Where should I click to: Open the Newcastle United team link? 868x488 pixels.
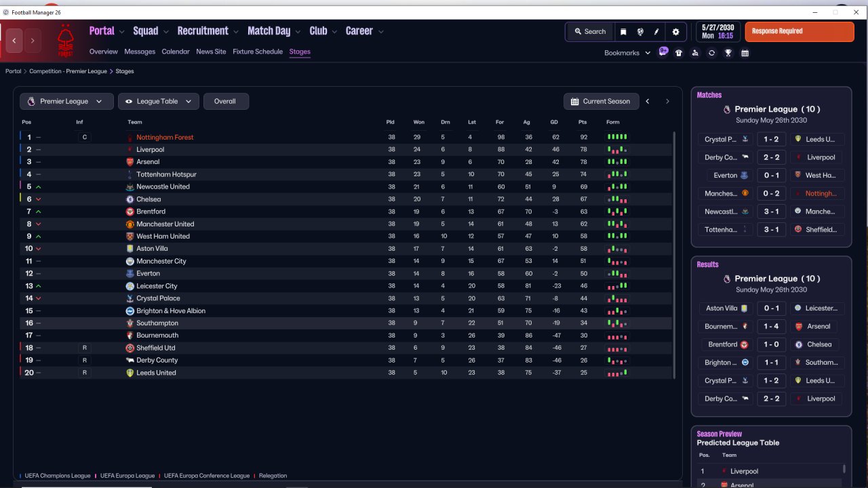pos(163,187)
